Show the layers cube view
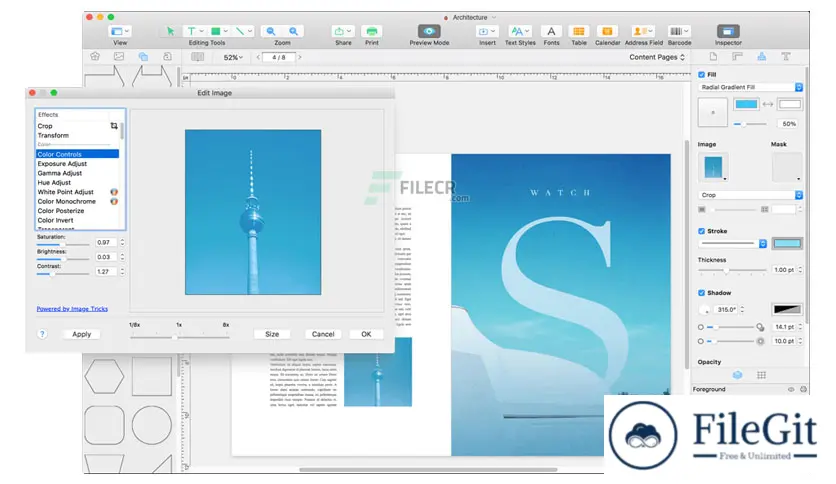The height and width of the screenshot is (484, 836). 737,375
